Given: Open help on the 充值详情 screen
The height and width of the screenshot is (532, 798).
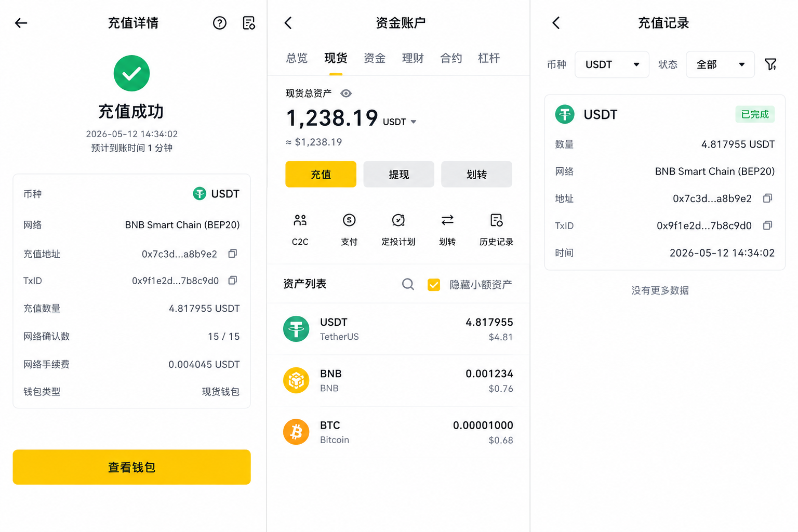Looking at the screenshot, I should pyautogui.click(x=220, y=23).
